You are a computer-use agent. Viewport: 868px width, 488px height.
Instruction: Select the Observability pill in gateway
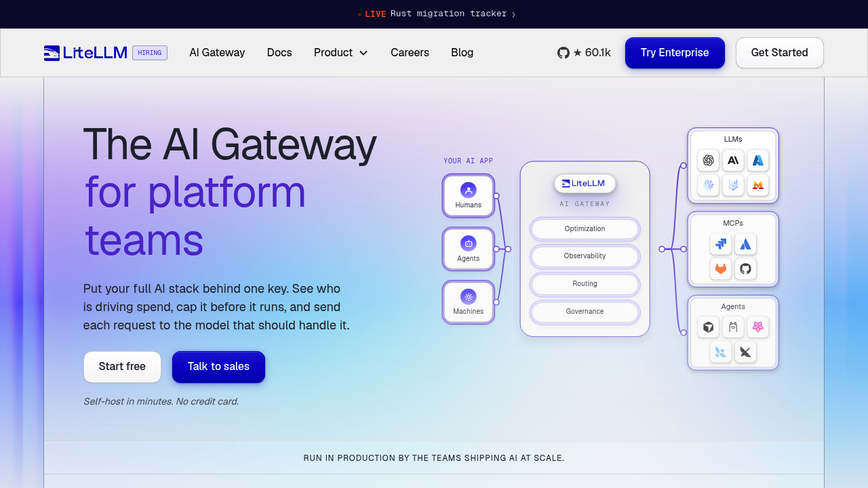click(x=585, y=256)
